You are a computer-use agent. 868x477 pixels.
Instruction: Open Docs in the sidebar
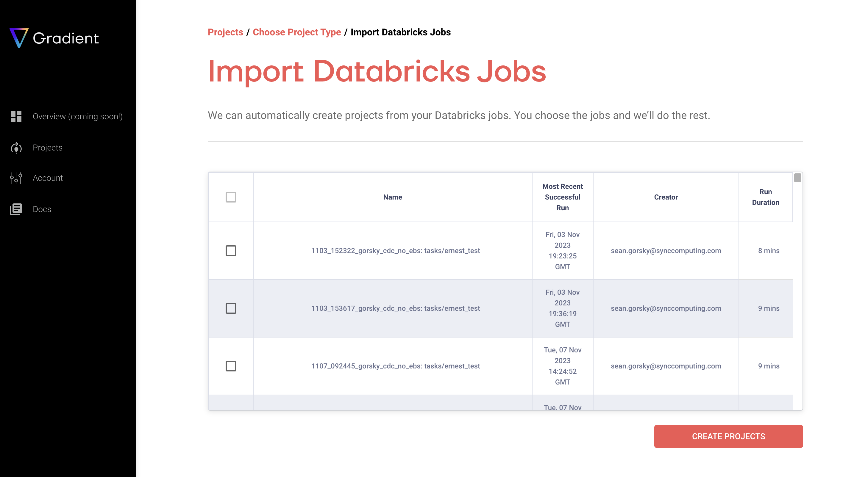(x=42, y=209)
